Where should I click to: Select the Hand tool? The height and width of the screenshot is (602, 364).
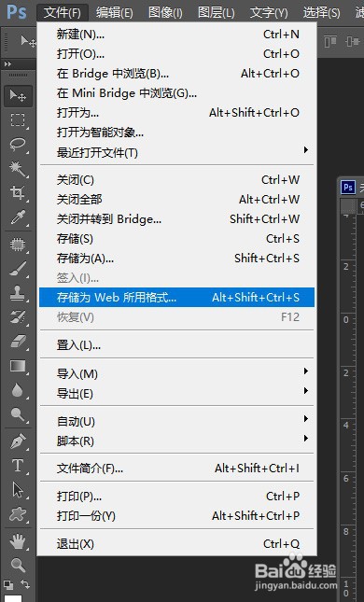coord(18,541)
